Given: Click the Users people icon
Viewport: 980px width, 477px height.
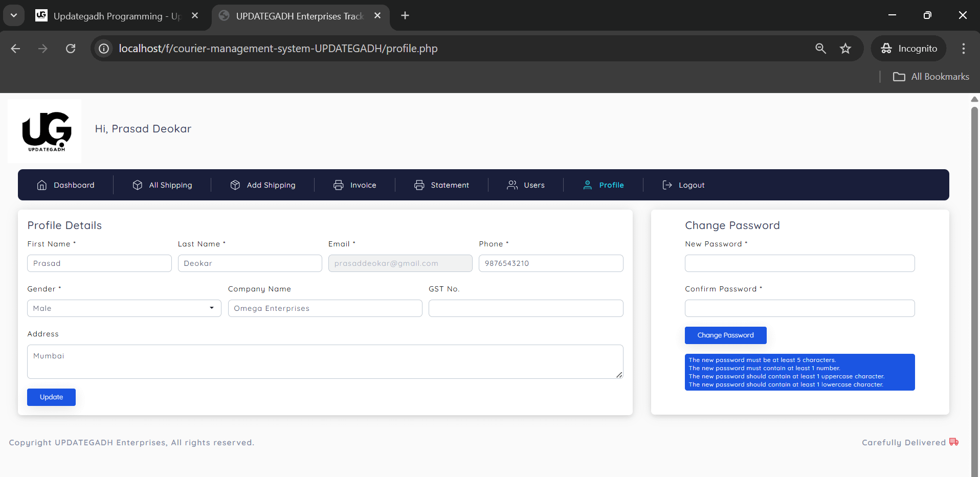Looking at the screenshot, I should (513, 185).
